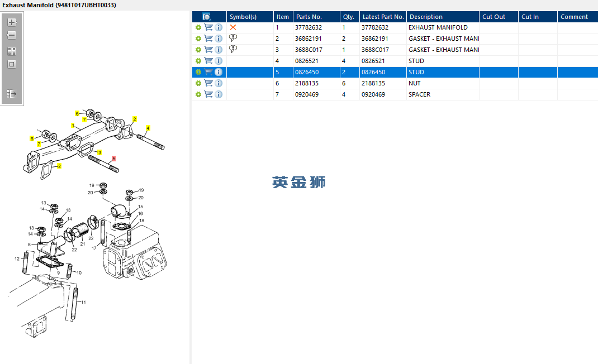This screenshot has width=598, height=364.
Task: Click cart icon for STUD 0826521
Action: [x=208, y=61]
